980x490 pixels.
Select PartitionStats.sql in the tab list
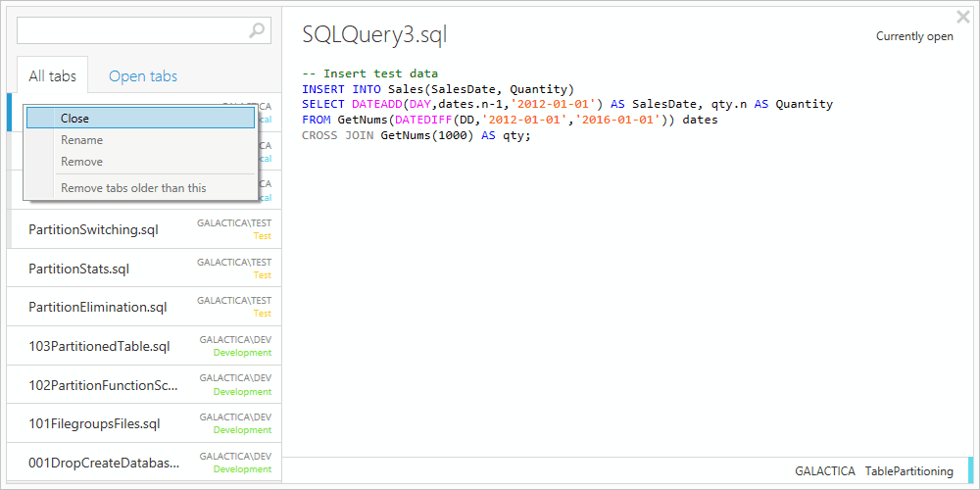click(78, 269)
